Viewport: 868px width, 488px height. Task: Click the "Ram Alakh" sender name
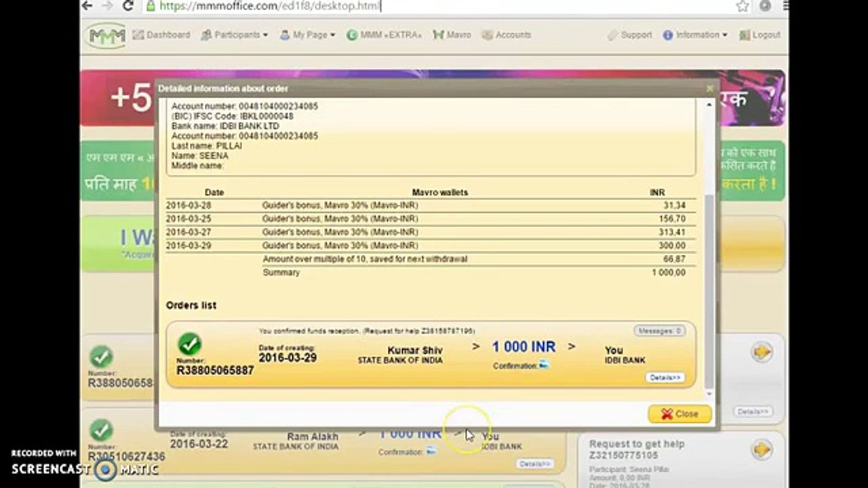[x=313, y=437]
